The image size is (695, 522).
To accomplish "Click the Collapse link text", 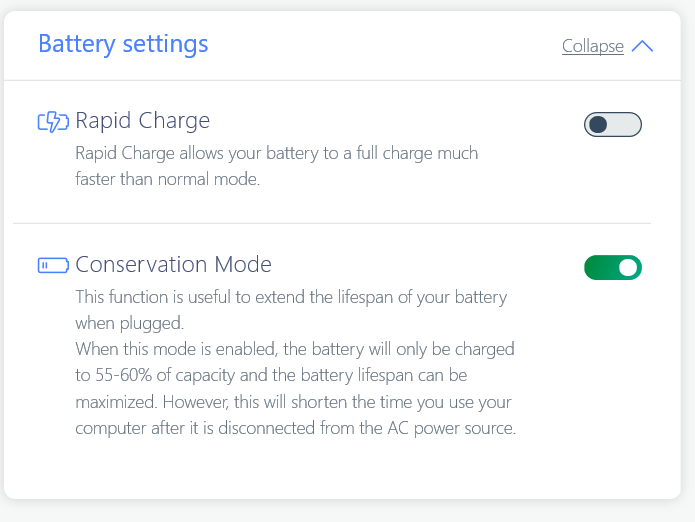I will coord(592,47).
